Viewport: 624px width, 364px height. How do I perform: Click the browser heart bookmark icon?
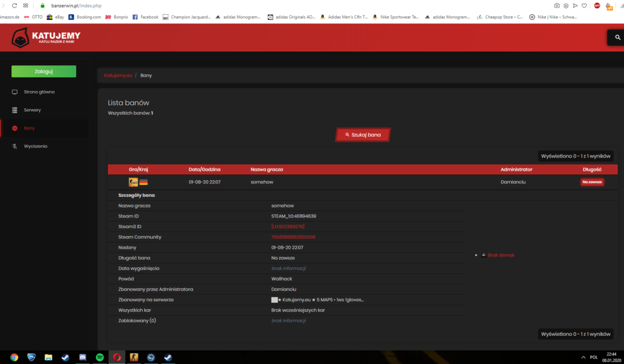(x=584, y=6)
